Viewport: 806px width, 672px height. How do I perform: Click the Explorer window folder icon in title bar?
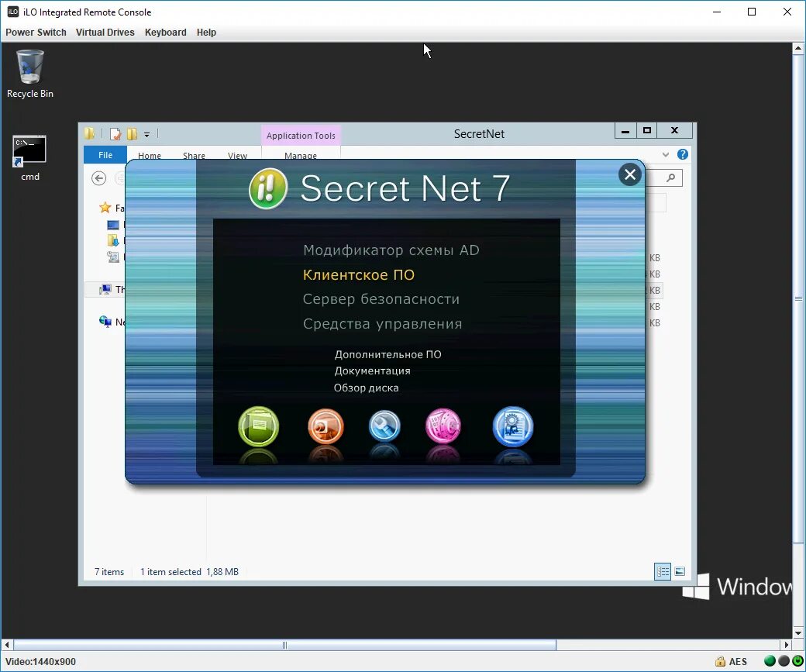(89, 133)
